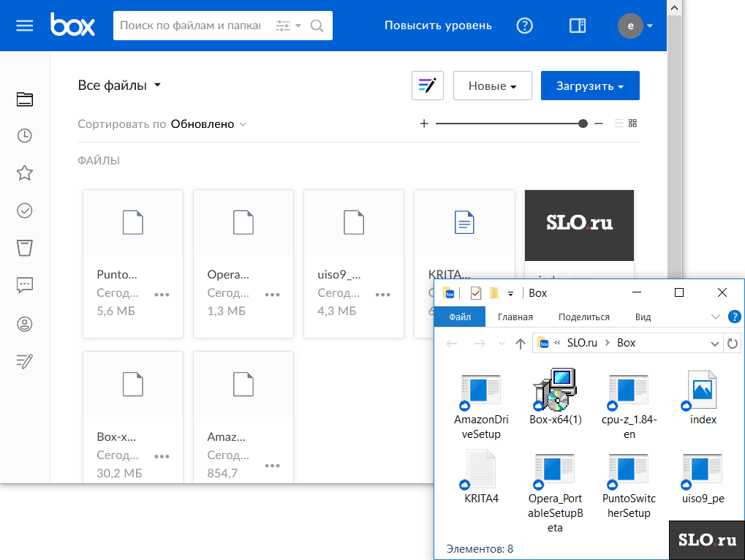Switch to grid view layout

(632, 124)
